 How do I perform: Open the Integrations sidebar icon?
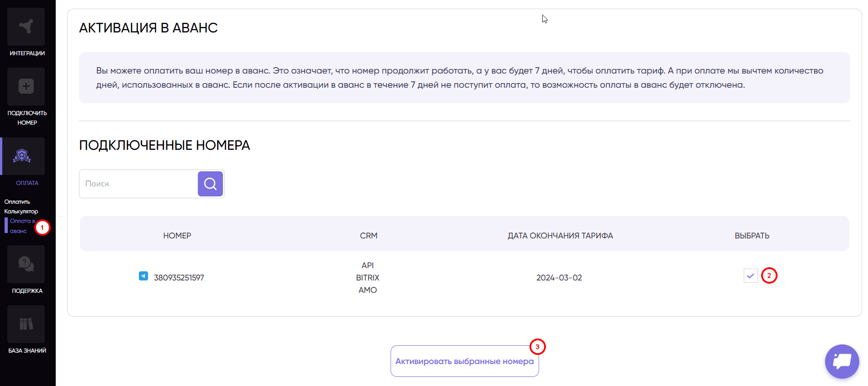click(x=26, y=26)
